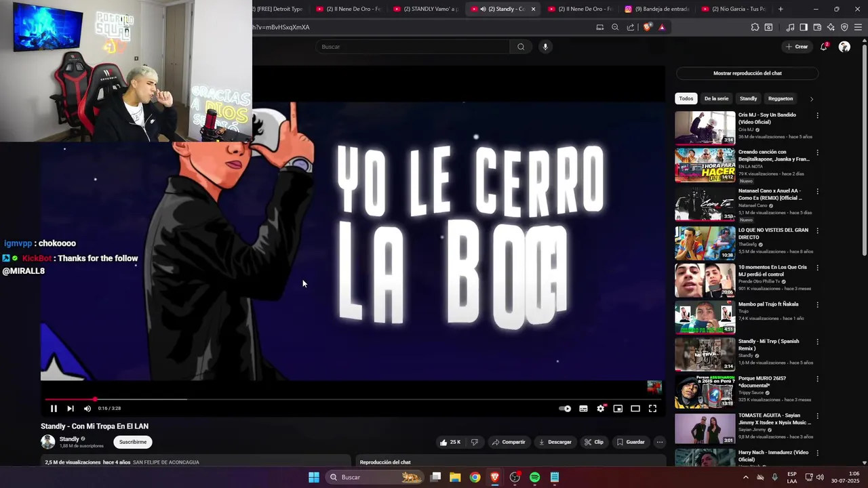Create a Clip of the video
The height and width of the screenshot is (488, 868).
pos(594,442)
